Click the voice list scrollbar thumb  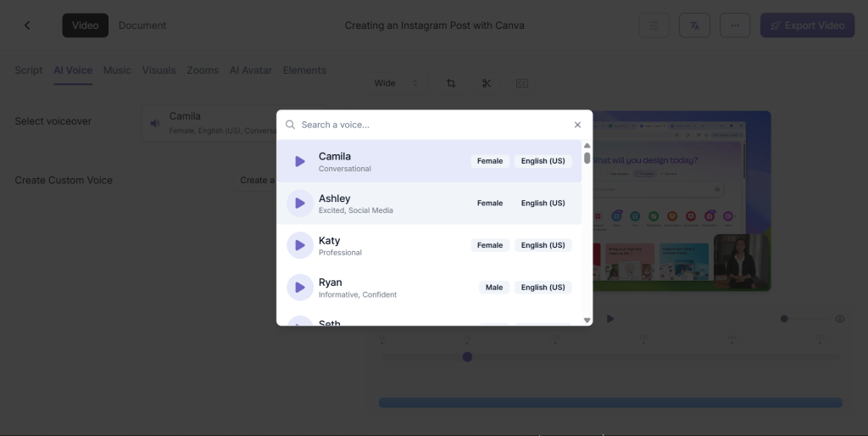point(587,158)
